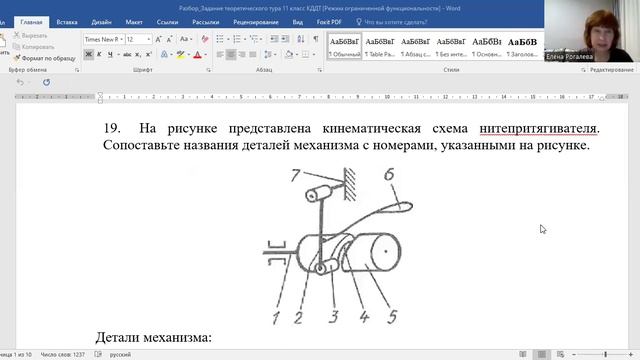Toggle superscript formatting
640x360 pixels.
point(149,54)
